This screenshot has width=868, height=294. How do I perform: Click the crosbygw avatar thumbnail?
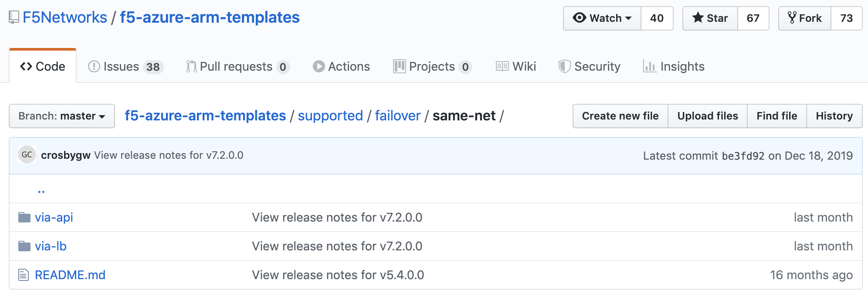27,155
